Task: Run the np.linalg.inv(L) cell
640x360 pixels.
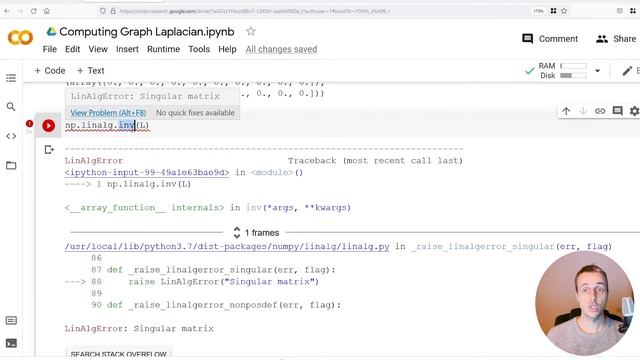Action: coord(49,125)
